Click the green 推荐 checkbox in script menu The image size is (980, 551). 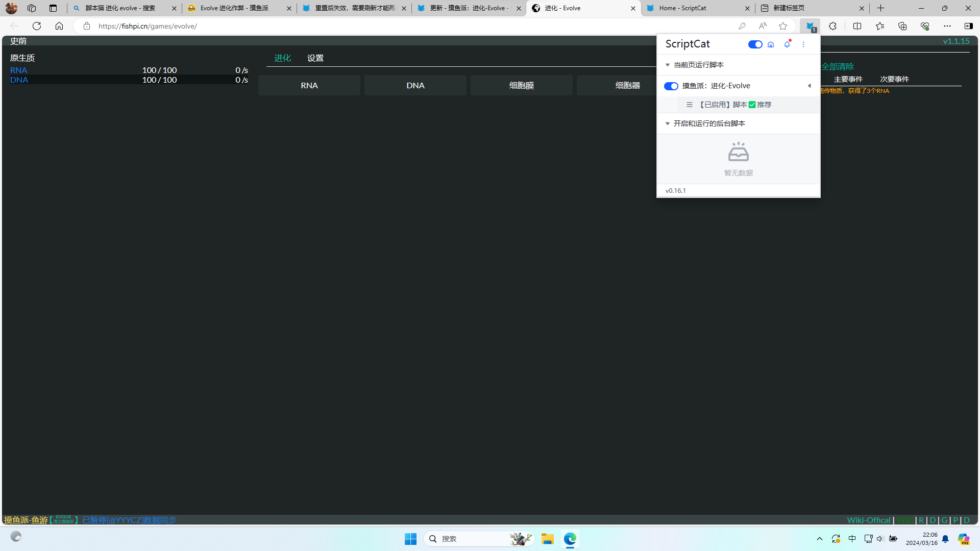(x=752, y=105)
